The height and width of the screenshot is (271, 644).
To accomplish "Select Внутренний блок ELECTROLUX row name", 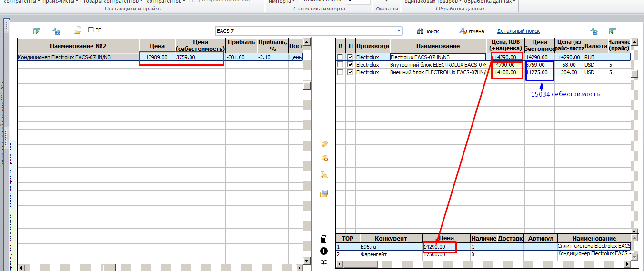I will coord(438,65).
